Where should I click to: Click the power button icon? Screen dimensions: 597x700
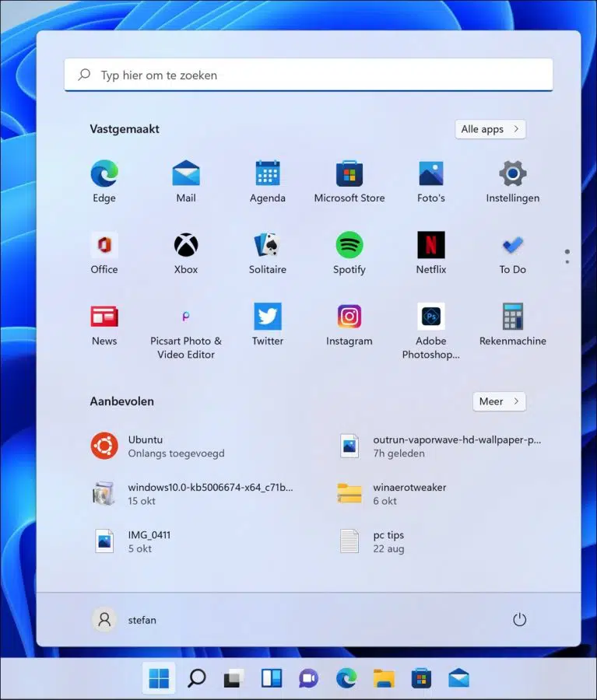coord(519,620)
